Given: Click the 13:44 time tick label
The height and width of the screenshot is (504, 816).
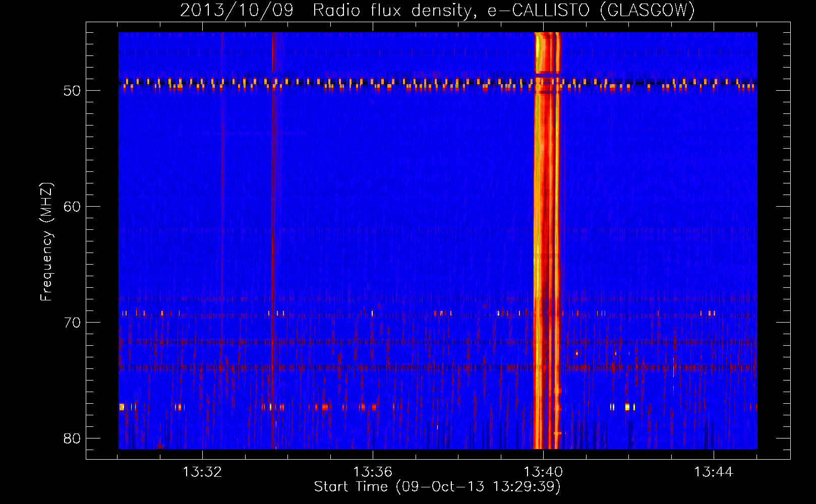Looking at the screenshot, I should pyautogui.click(x=714, y=472).
